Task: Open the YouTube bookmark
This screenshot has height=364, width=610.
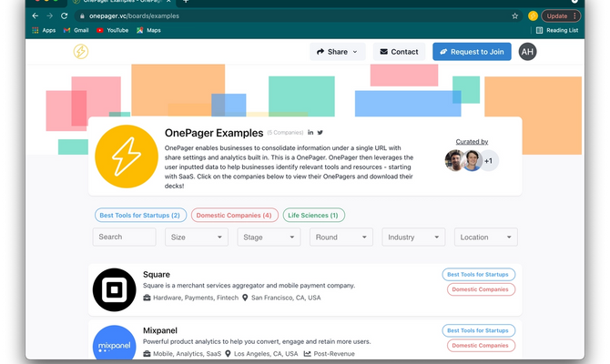Action: 112,30
